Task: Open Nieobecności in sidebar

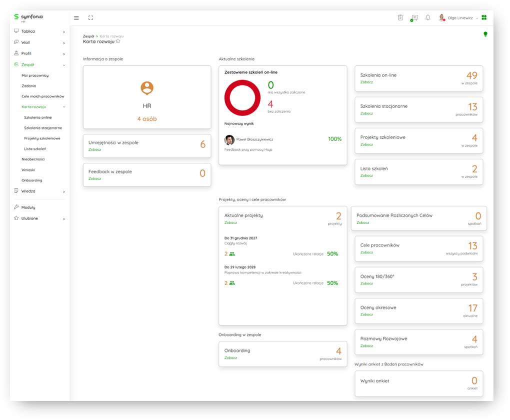Action: 33,159
